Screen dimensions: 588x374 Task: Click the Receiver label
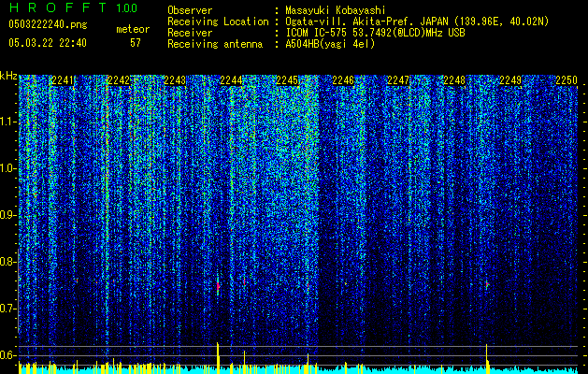coord(190,33)
